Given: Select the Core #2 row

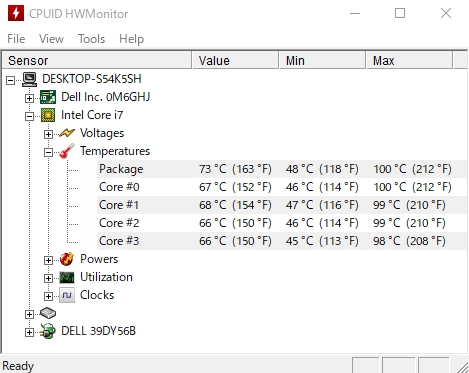Looking at the screenshot, I should click(282, 223).
